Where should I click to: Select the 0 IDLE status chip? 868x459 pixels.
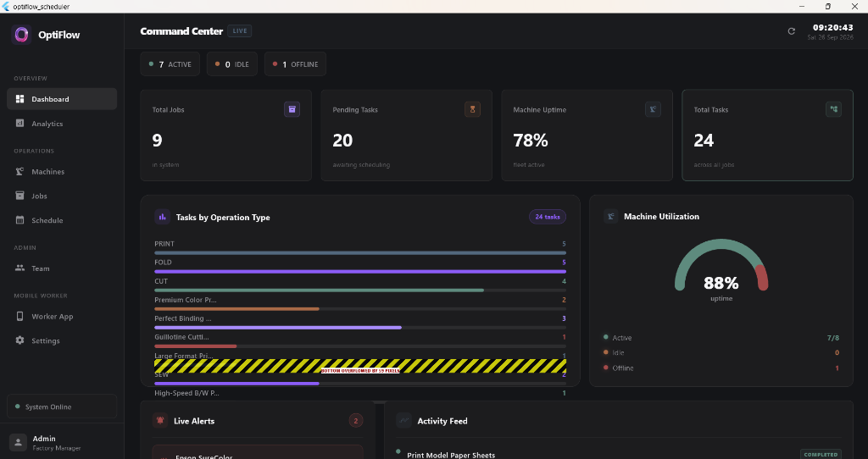pyautogui.click(x=232, y=64)
